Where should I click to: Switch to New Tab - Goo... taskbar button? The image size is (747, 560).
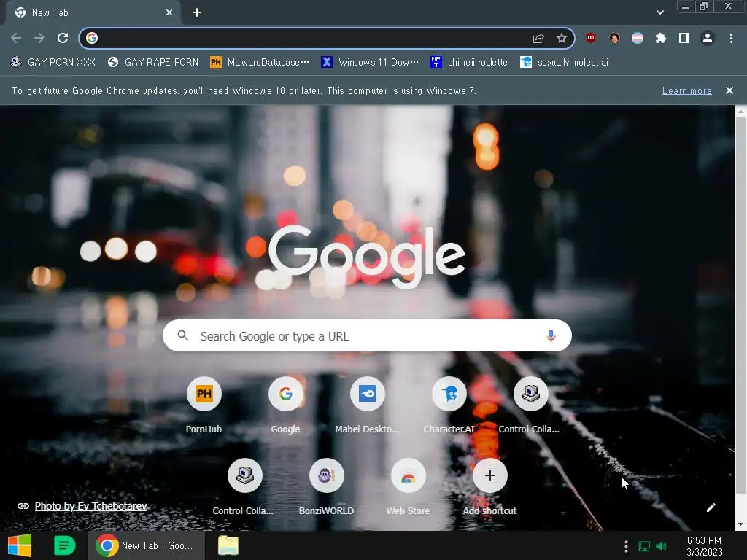coord(146,545)
